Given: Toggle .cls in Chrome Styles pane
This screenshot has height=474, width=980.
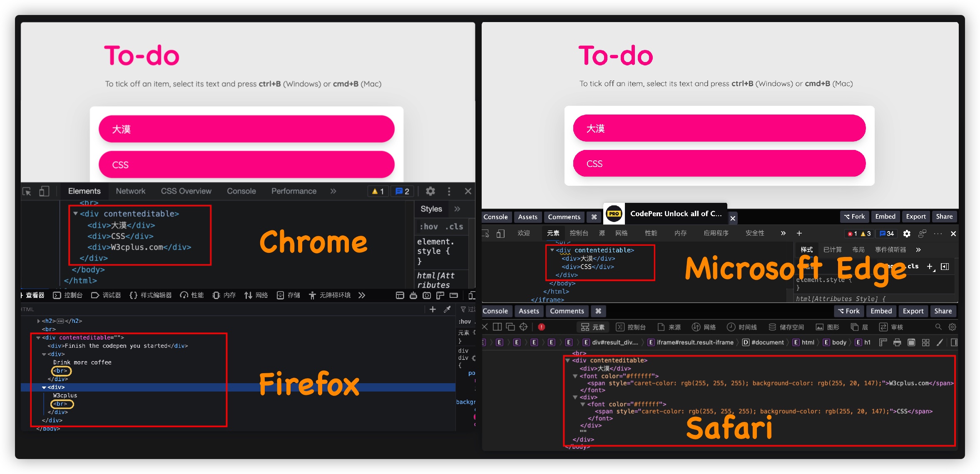Looking at the screenshot, I should point(454,226).
